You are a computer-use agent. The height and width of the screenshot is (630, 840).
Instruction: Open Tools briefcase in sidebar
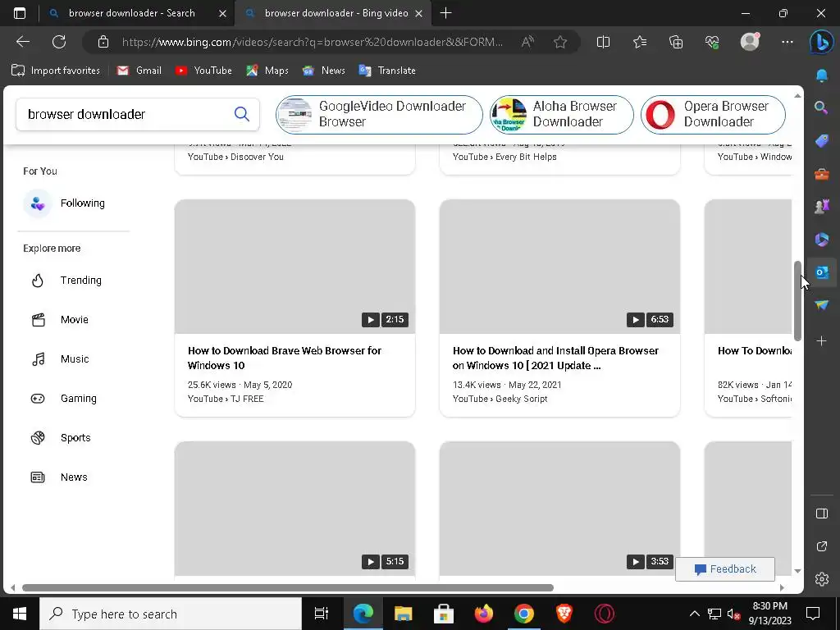(822, 174)
